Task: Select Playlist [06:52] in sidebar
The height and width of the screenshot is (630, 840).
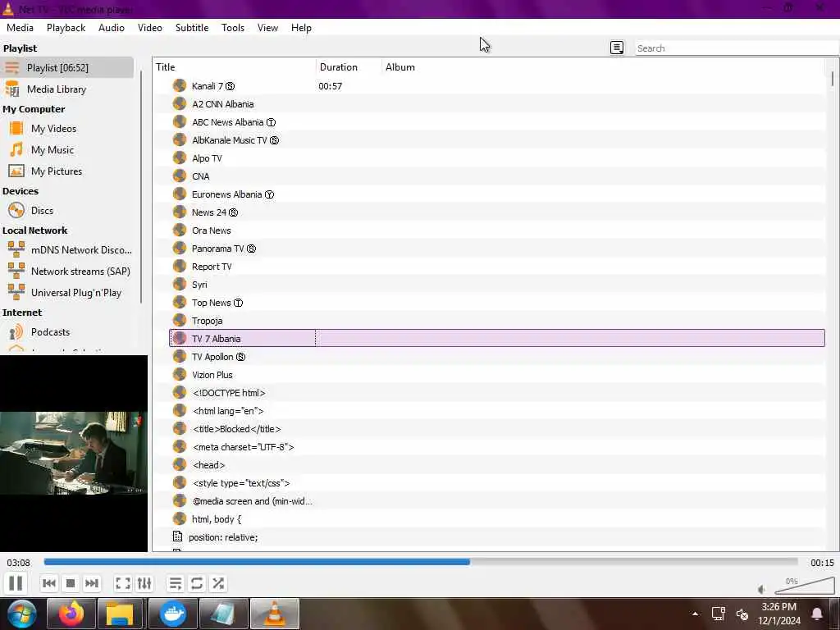Action: [x=67, y=67]
